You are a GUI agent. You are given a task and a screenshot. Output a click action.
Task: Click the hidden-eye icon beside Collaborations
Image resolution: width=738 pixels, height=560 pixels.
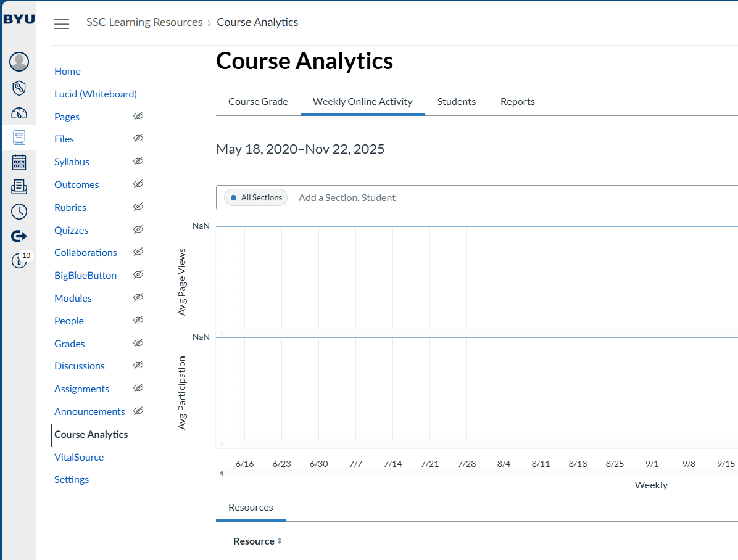[138, 252]
